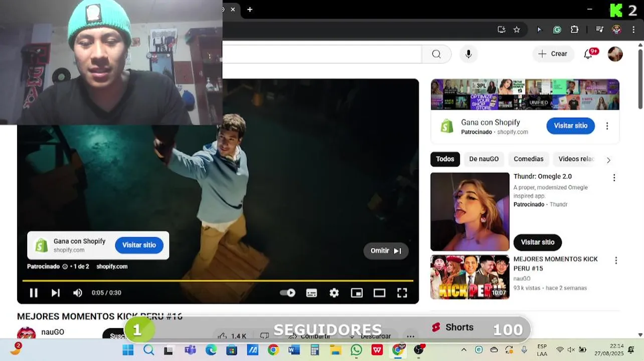Open the Chrome profile avatar
This screenshot has height=361, width=644.
click(617, 30)
